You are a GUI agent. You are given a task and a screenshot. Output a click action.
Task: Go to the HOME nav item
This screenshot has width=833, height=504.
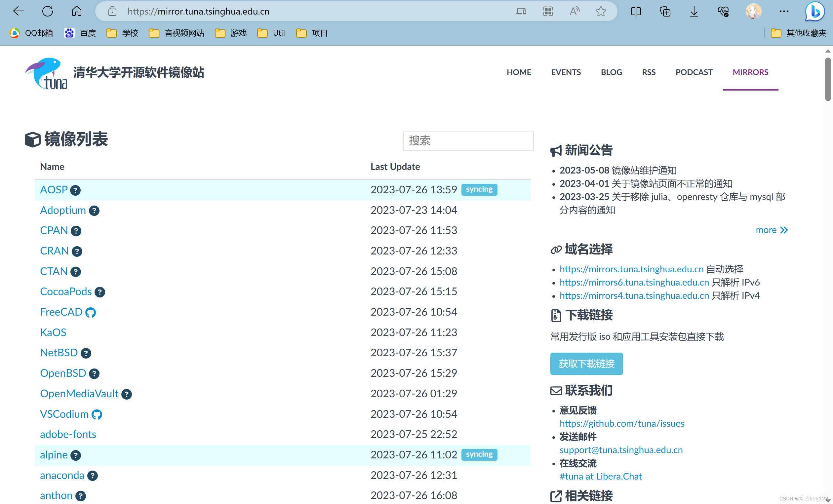tap(519, 72)
